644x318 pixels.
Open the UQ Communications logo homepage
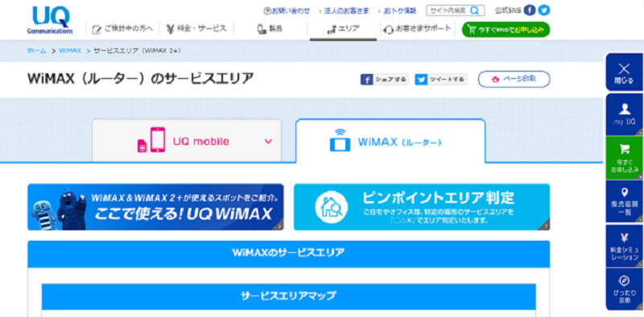50,19
